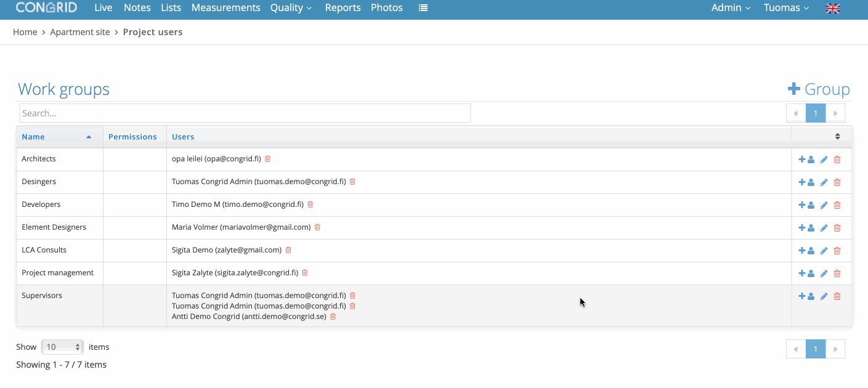Delete the LCA Consults group
868x388 pixels.
[x=837, y=251]
